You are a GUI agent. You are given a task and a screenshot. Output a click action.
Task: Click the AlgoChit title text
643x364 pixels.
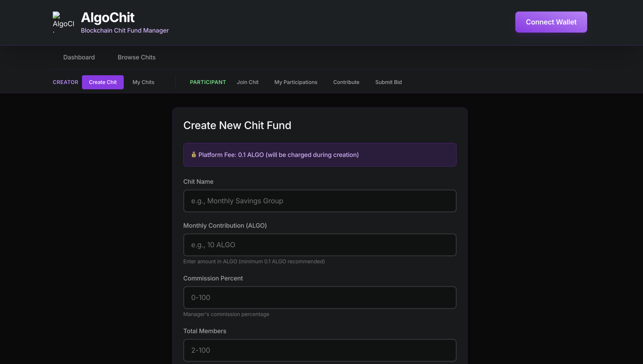click(x=108, y=18)
